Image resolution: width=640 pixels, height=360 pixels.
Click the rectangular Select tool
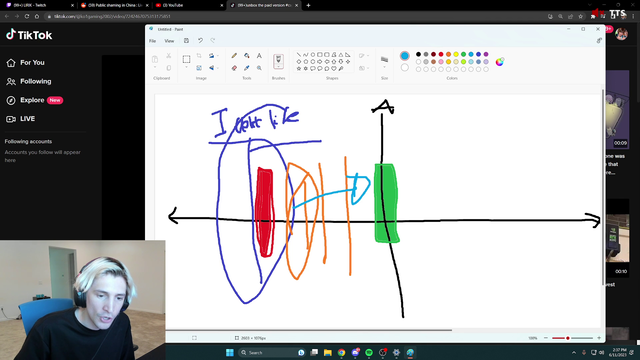click(186, 59)
